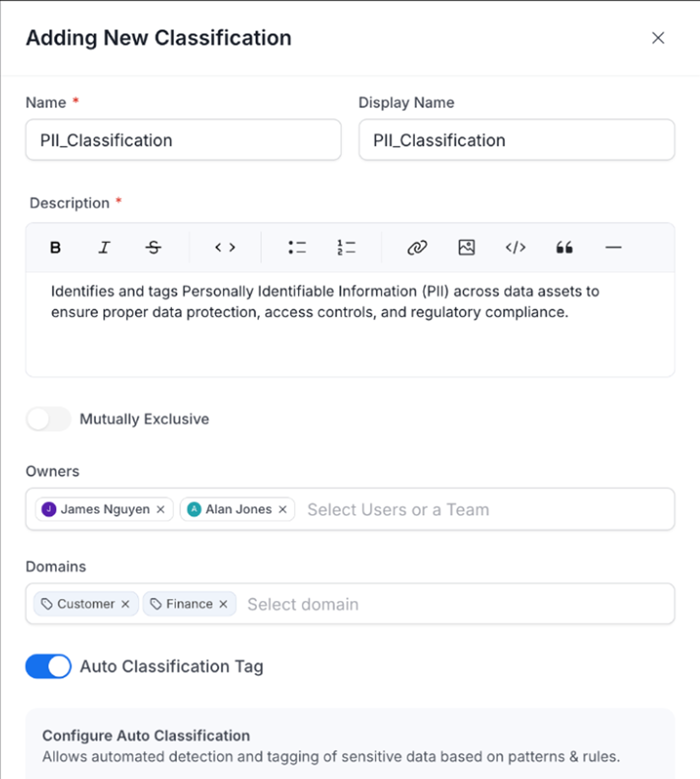Screen dimensions: 700x779
Task: Remove Alan Jones from owners
Action: pos(283,509)
